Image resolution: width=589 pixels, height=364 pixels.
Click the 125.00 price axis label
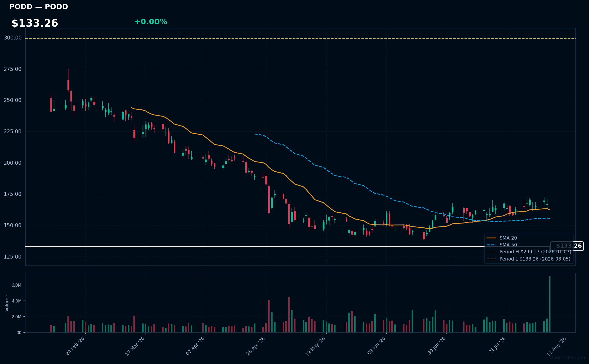pyautogui.click(x=13, y=257)
